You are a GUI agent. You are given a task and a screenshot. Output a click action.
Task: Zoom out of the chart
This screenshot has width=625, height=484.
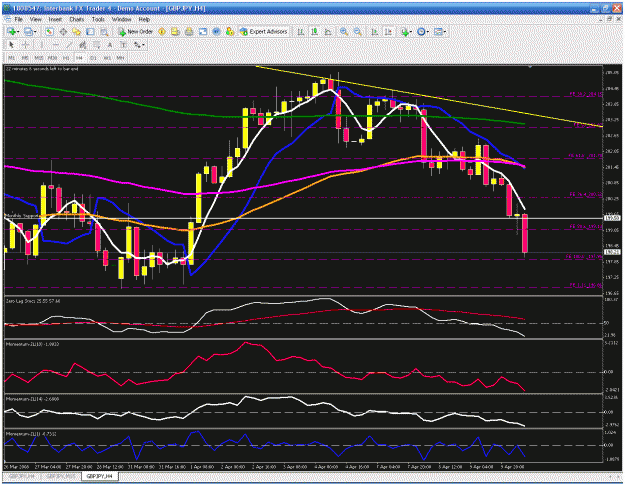[358, 31]
